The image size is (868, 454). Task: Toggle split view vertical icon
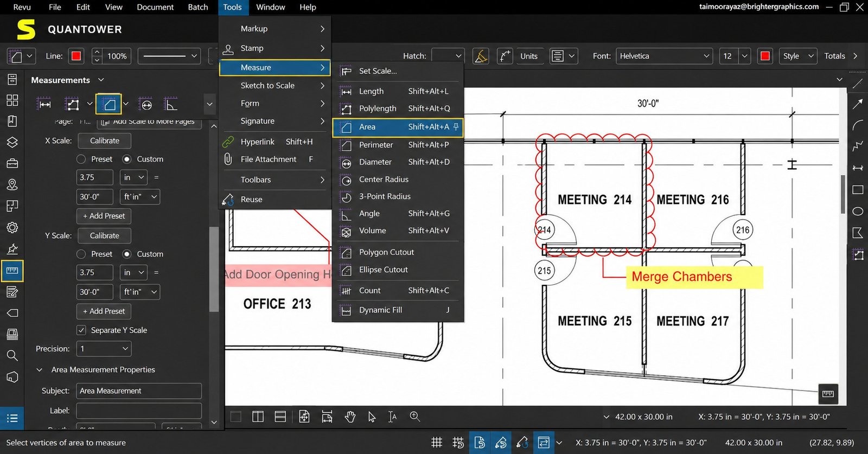point(258,417)
